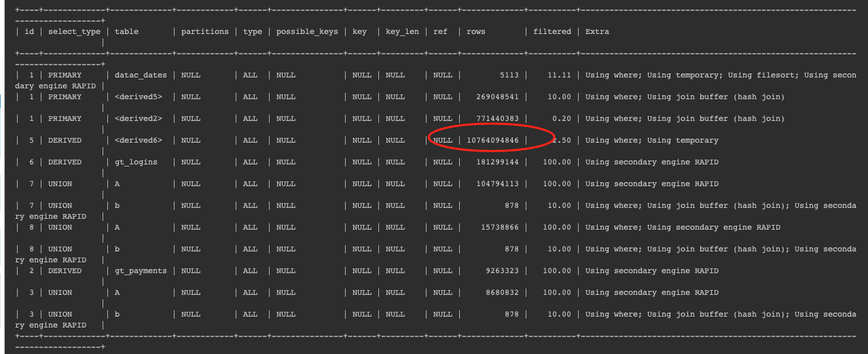This screenshot has width=868, height=354.
Task: Click 'DERIVED' in the gt_logins row
Action: click(65, 162)
